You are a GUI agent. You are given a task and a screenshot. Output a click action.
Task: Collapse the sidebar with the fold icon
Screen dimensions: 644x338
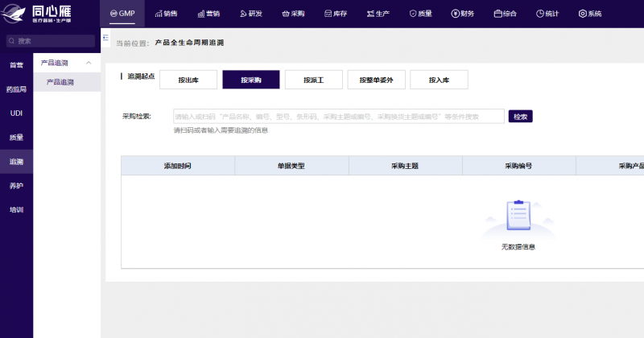(x=105, y=38)
